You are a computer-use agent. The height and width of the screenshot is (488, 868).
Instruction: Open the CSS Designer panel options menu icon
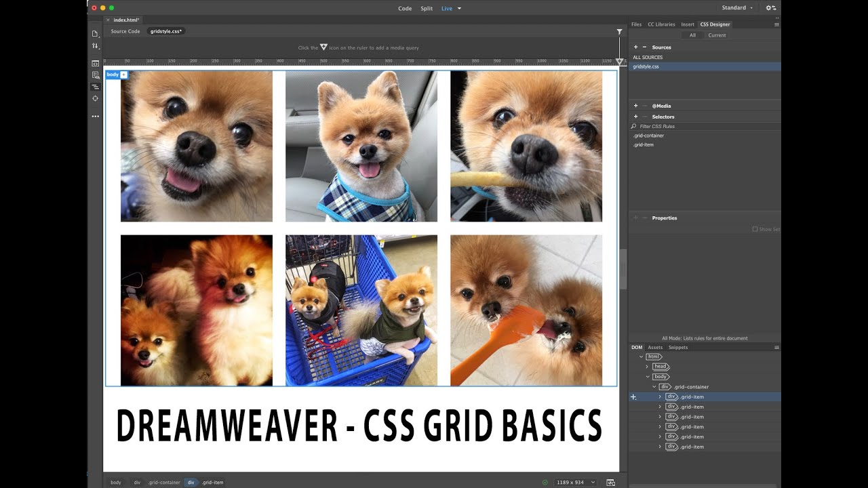click(776, 24)
